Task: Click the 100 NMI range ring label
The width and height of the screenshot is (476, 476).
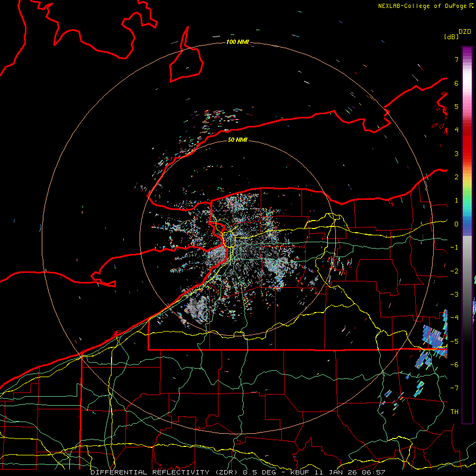Action: 237,42
